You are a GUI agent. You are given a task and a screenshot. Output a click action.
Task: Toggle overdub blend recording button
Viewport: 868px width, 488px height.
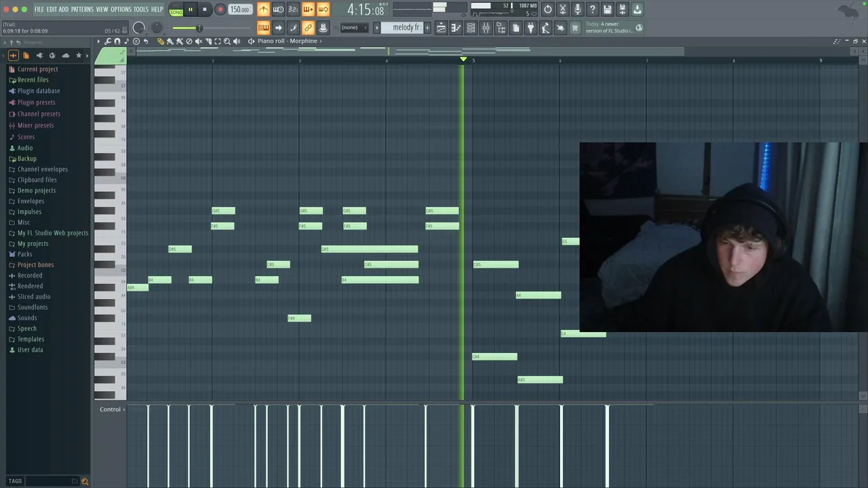tap(308, 9)
